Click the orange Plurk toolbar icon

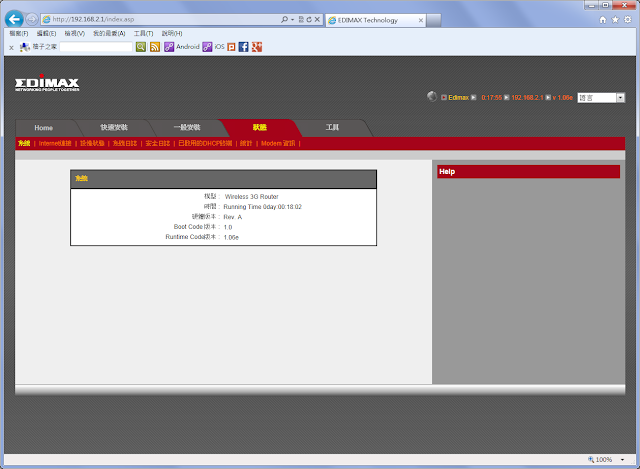click(231, 47)
